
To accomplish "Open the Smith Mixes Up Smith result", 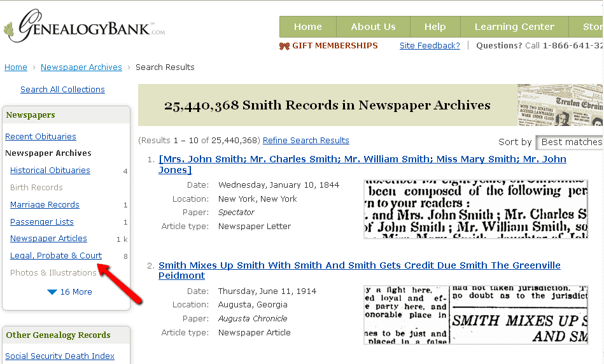I will (360, 270).
